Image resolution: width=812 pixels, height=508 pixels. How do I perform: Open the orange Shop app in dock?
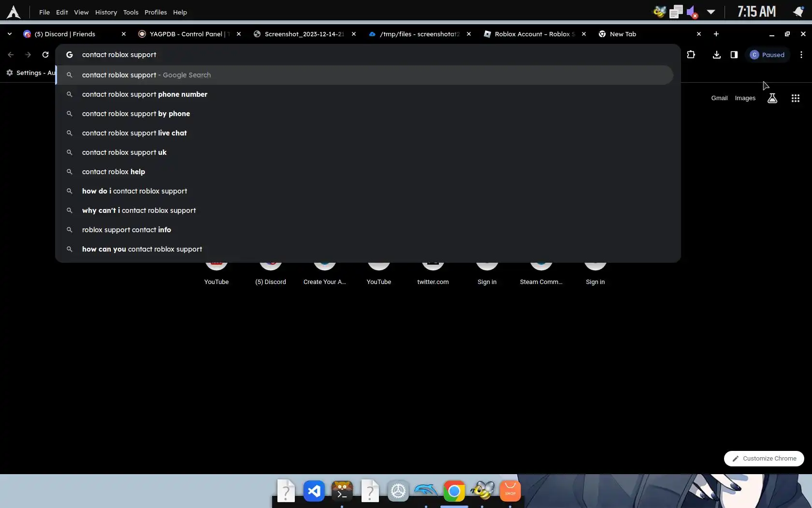[510, 492]
